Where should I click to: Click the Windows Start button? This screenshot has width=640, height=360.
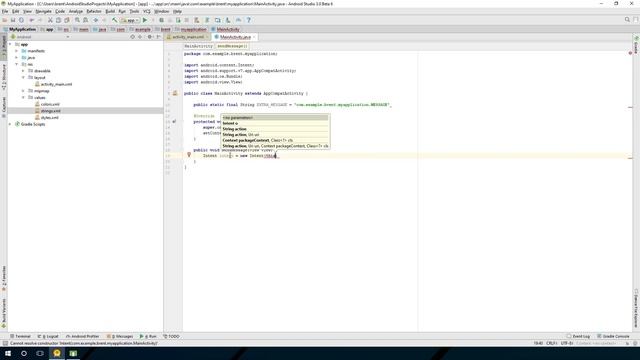coord(8,353)
